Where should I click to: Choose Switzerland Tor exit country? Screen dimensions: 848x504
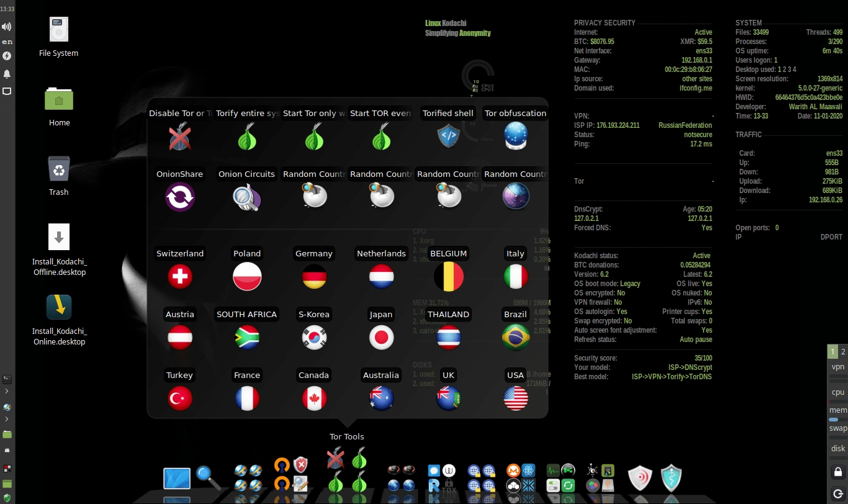(x=180, y=276)
